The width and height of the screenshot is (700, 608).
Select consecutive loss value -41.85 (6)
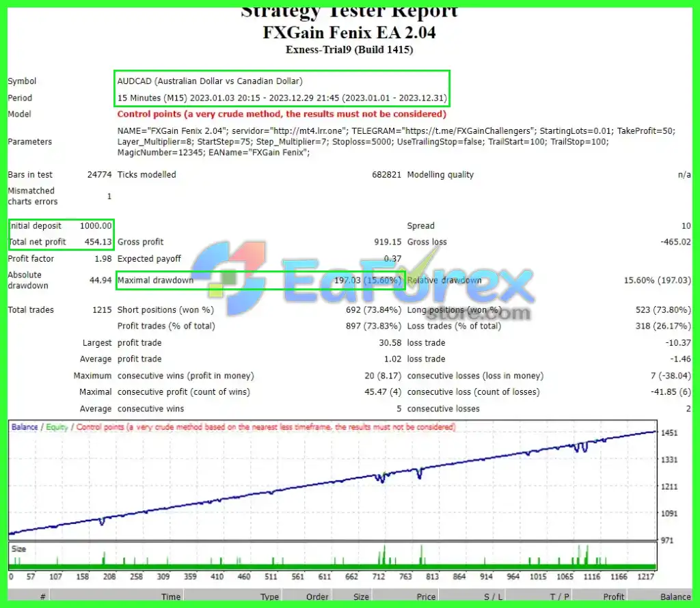pos(671,391)
